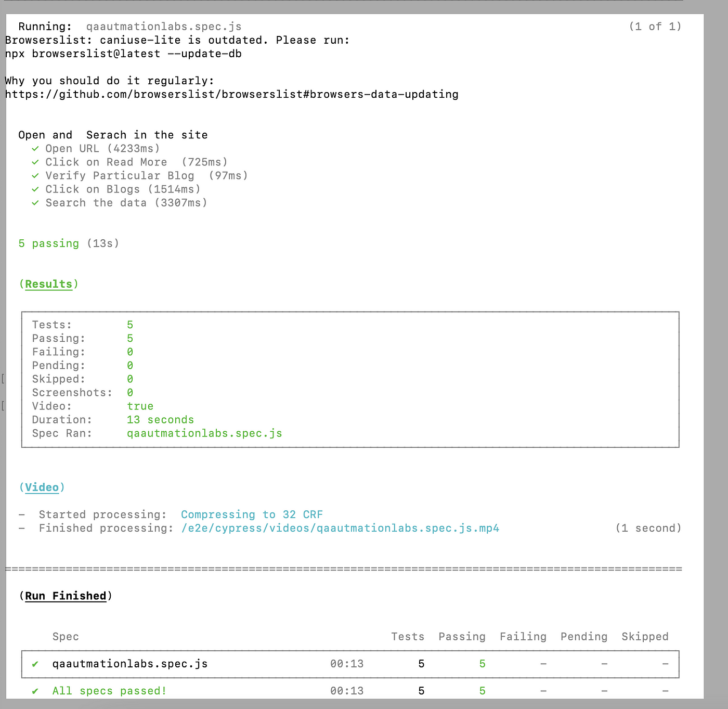The image size is (728, 709).
Task: Click the 'Passing' column header
Action: 462,636
